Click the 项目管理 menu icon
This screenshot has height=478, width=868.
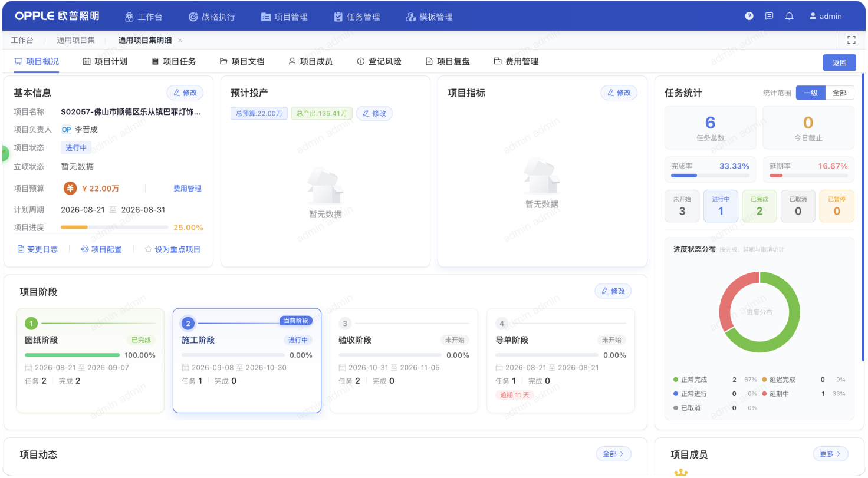click(x=266, y=17)
